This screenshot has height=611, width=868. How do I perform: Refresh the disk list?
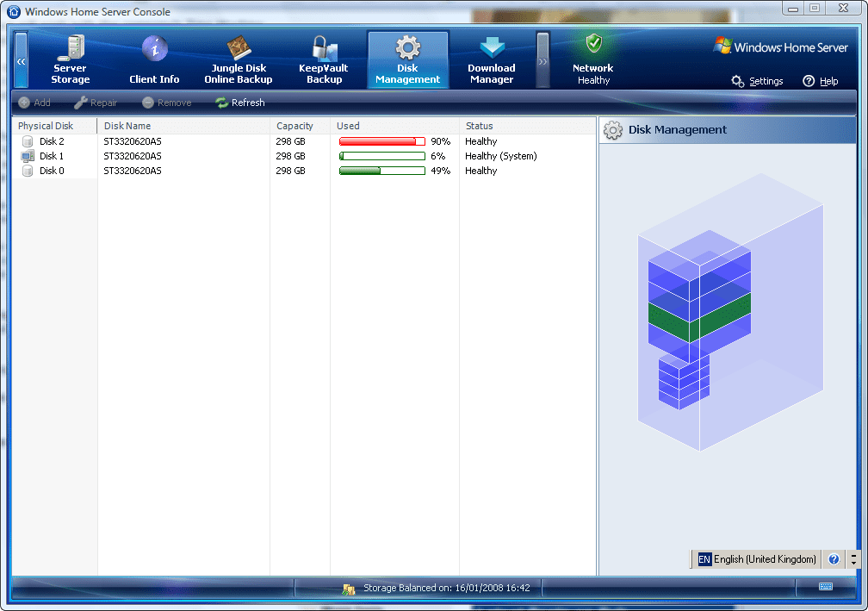(240, 103)
